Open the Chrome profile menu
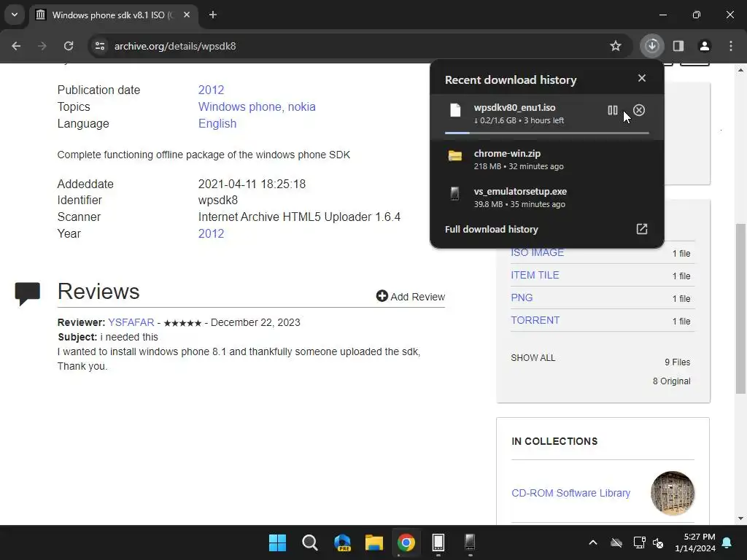 pyautogui.click(x=704, y=46)
